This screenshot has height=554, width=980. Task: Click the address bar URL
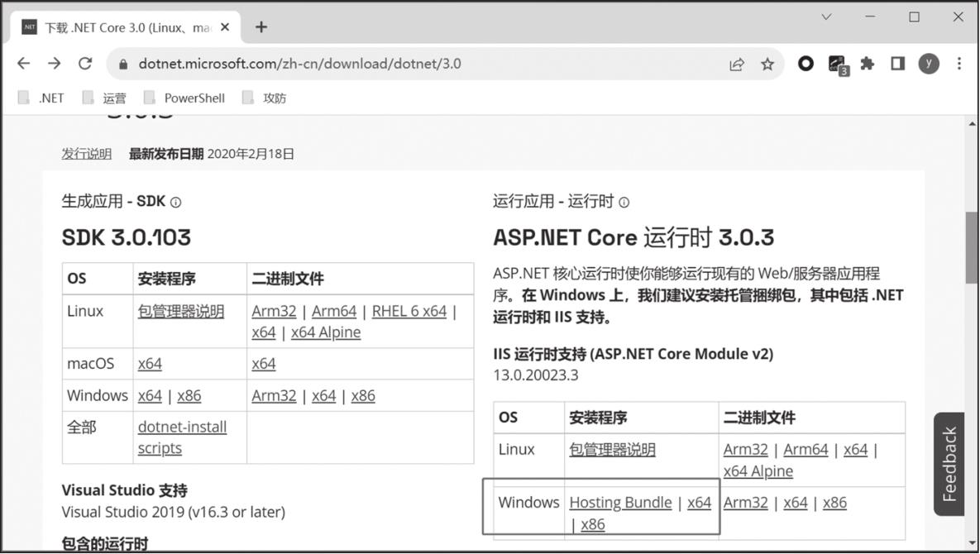click(x=299, y=64)
